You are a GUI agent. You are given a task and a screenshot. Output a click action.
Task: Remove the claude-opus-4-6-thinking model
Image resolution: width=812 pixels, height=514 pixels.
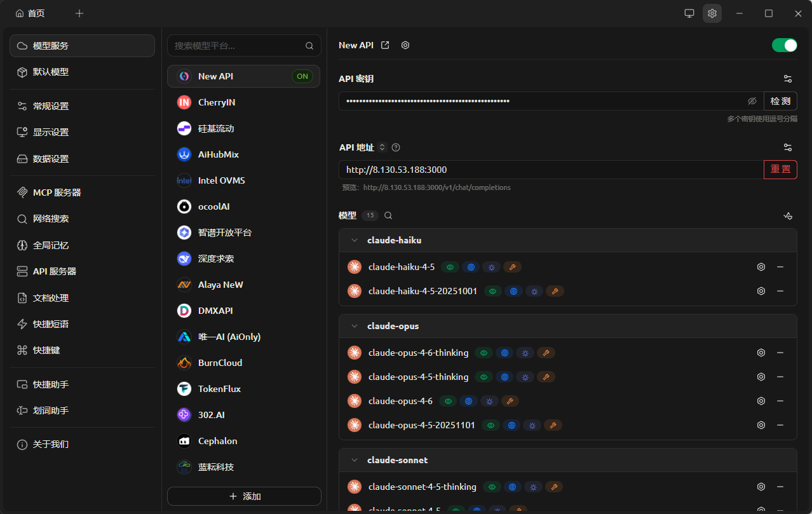pyautogui.click(x=780, y=353)
